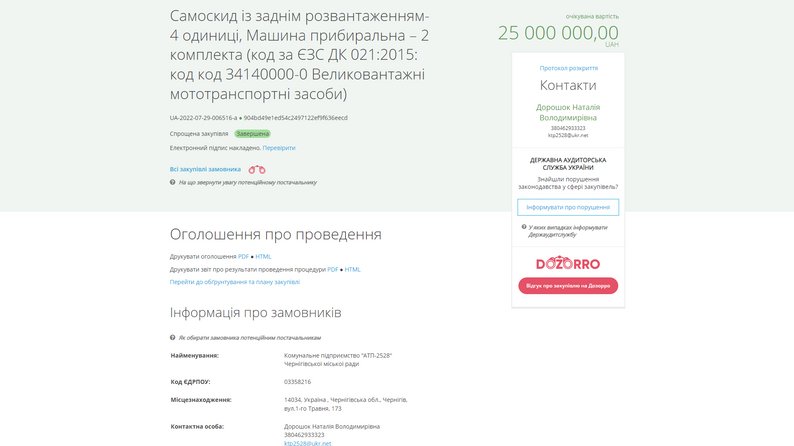
Task: Click question icon before 'На що звернути увагу'
Action: coord(173,183)
